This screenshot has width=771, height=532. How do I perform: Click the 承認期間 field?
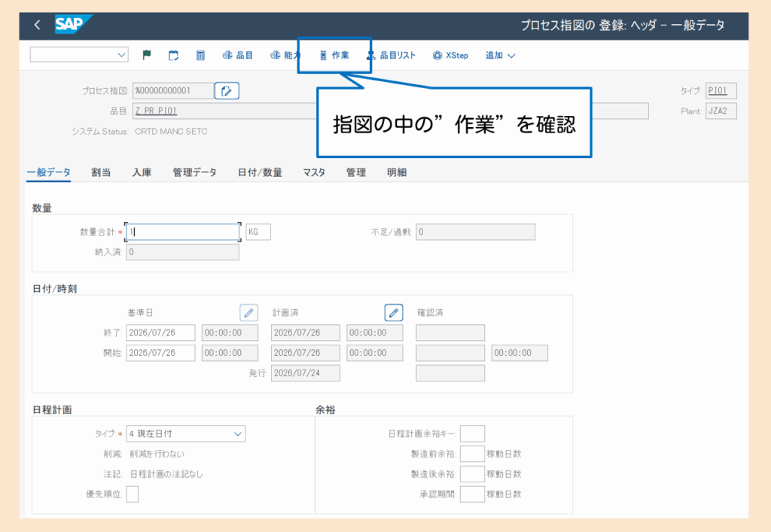pyautogui.click(x=472, y=494)
